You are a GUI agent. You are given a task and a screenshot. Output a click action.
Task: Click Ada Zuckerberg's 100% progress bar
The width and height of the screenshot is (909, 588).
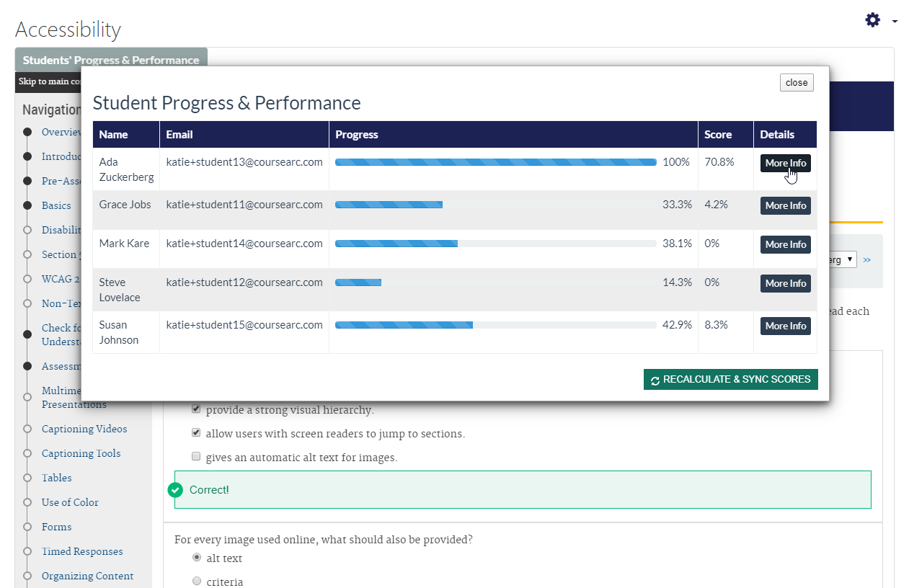tap(496, 162)
